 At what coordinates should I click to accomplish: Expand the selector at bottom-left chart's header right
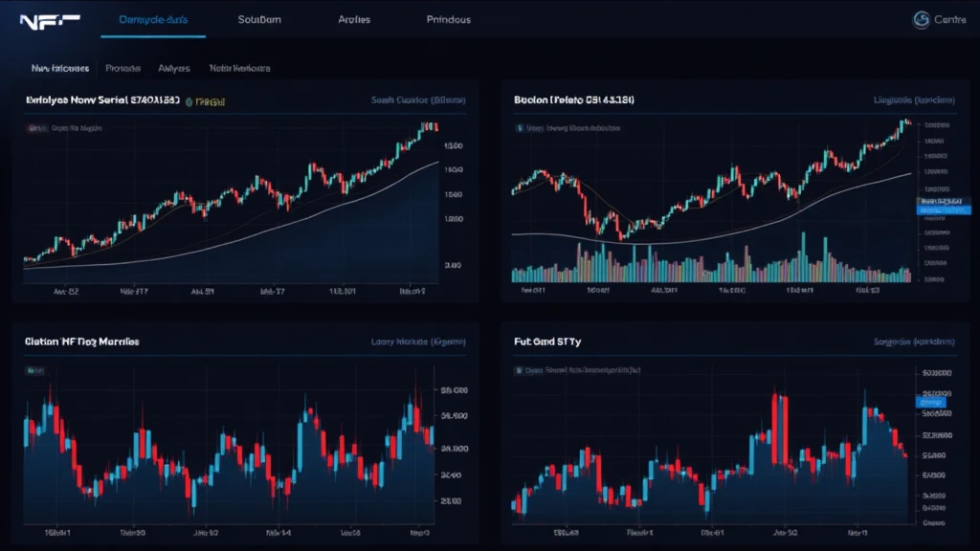coord(417,342)
